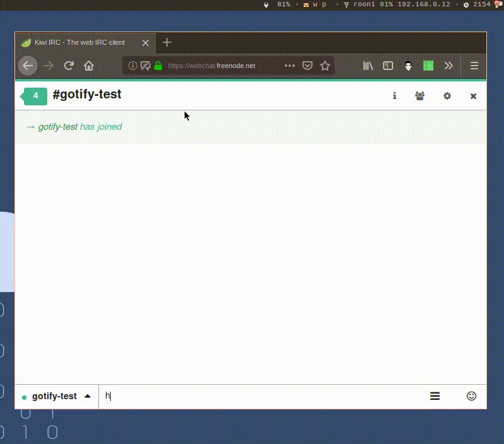Open channel settings gear

pyautogui.click(x=447, y=96)
